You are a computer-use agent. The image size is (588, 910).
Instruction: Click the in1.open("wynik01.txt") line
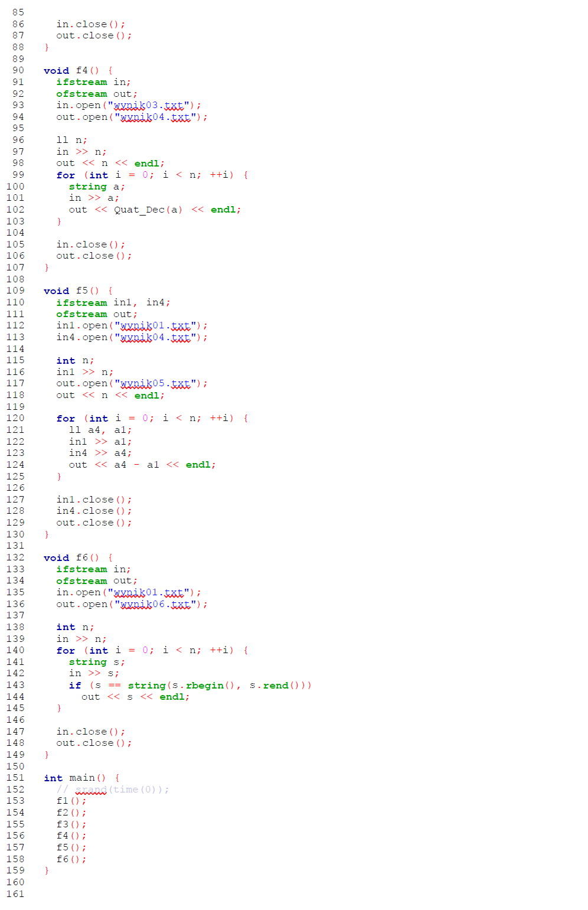[x=132, y=325]
